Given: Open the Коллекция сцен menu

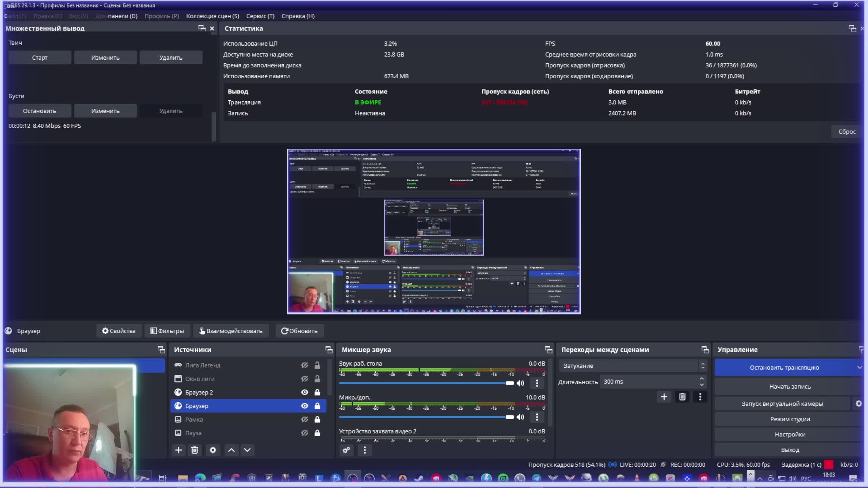Looking at the screenshot, I should [212, 16].
